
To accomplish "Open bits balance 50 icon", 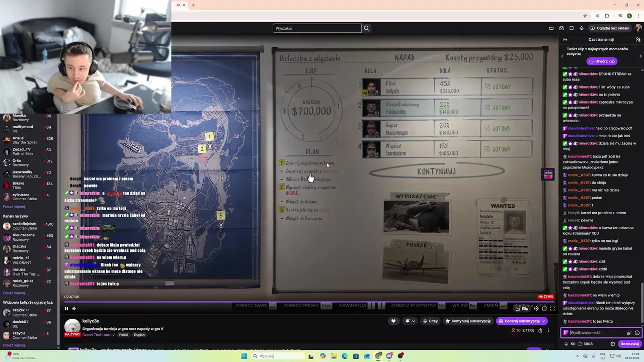I will pyautogui.click(x=570, y=344).
